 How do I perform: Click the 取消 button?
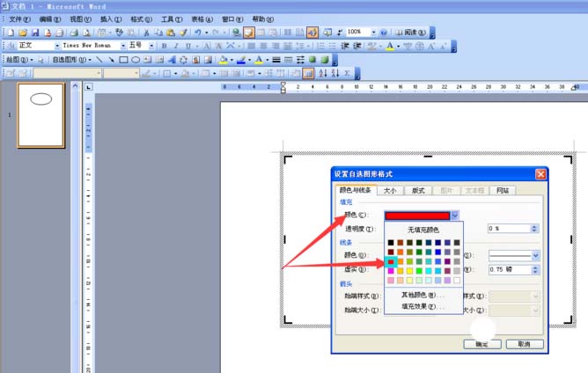click(x=524, y=344)
